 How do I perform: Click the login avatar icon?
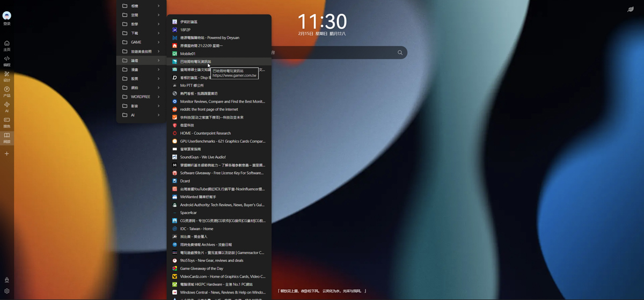7,16
